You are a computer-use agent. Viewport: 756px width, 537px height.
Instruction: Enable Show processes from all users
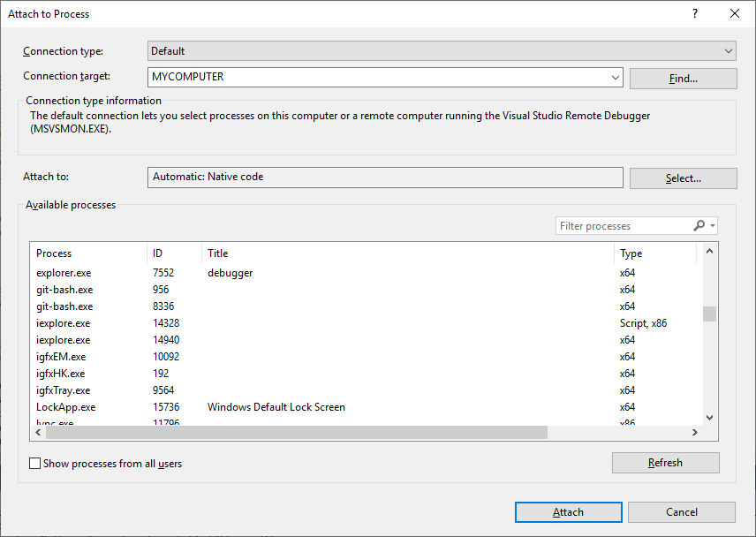34,463
